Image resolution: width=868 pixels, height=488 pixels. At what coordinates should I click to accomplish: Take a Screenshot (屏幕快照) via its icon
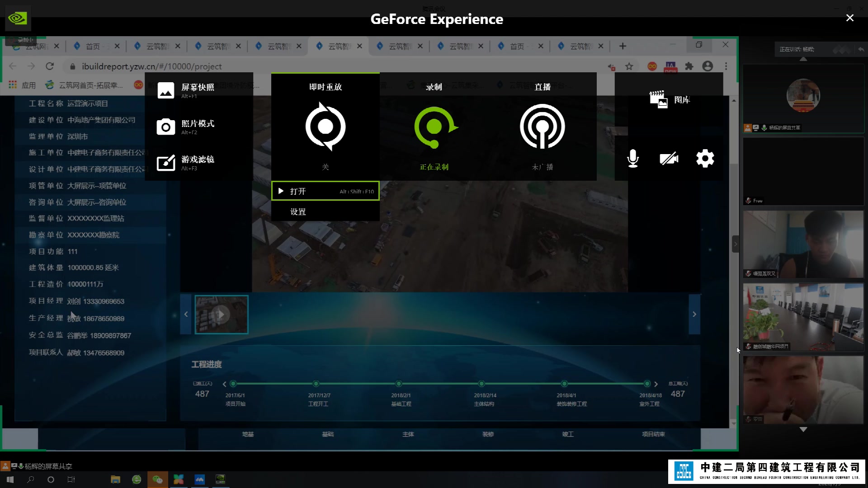[165, 90]
